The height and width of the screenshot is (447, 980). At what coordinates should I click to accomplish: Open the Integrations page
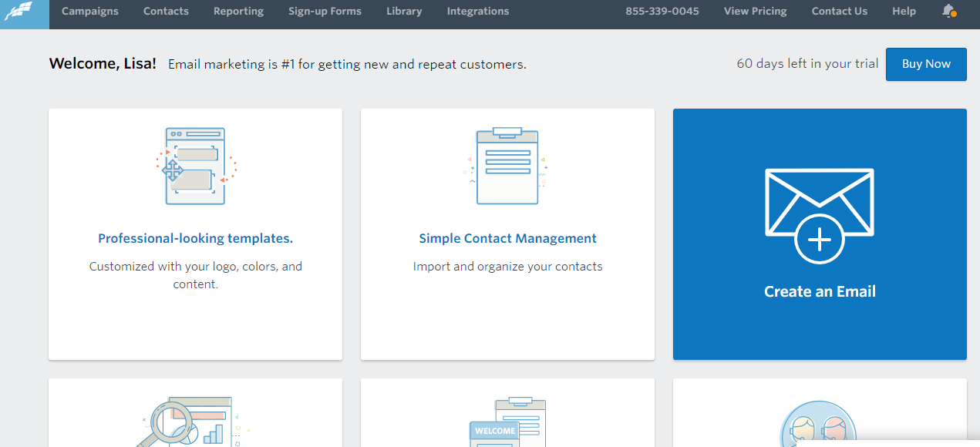(478, 11)
